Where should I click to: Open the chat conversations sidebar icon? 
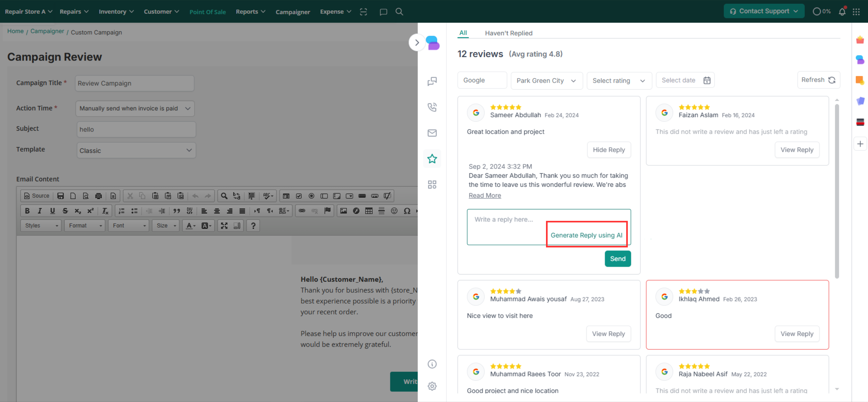pos(432,81)
